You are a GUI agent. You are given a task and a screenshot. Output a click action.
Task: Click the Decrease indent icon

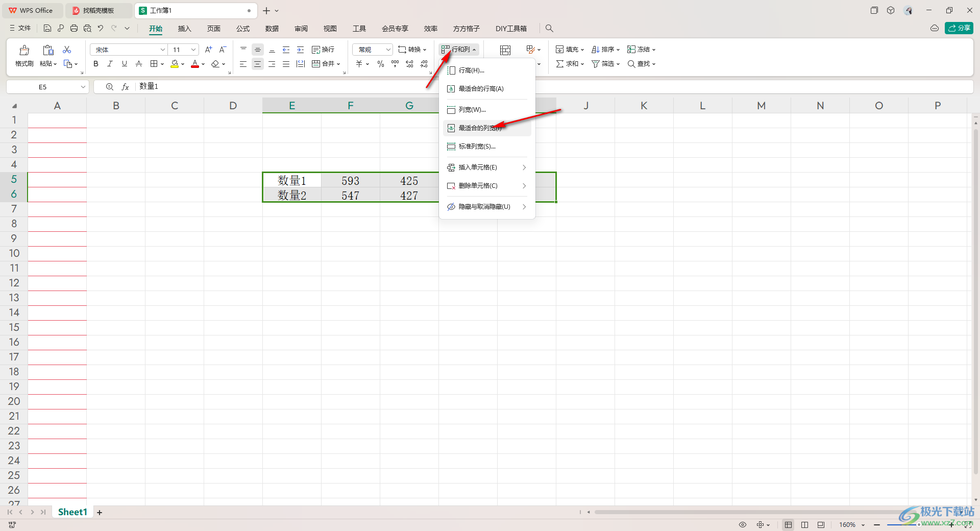(x=286, y=50)
